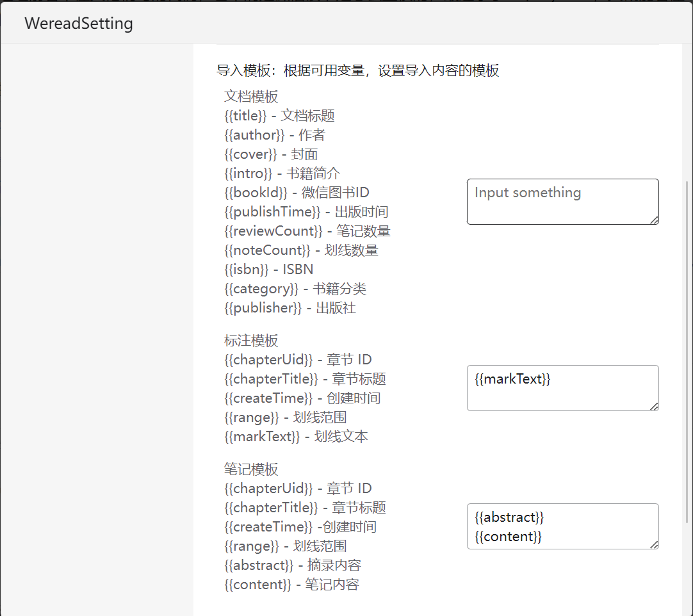The height and width of the screenshot is (616, 693).
Task: Click the '{{noteCount}} - 划线数量' line
Action: [302, 250]
